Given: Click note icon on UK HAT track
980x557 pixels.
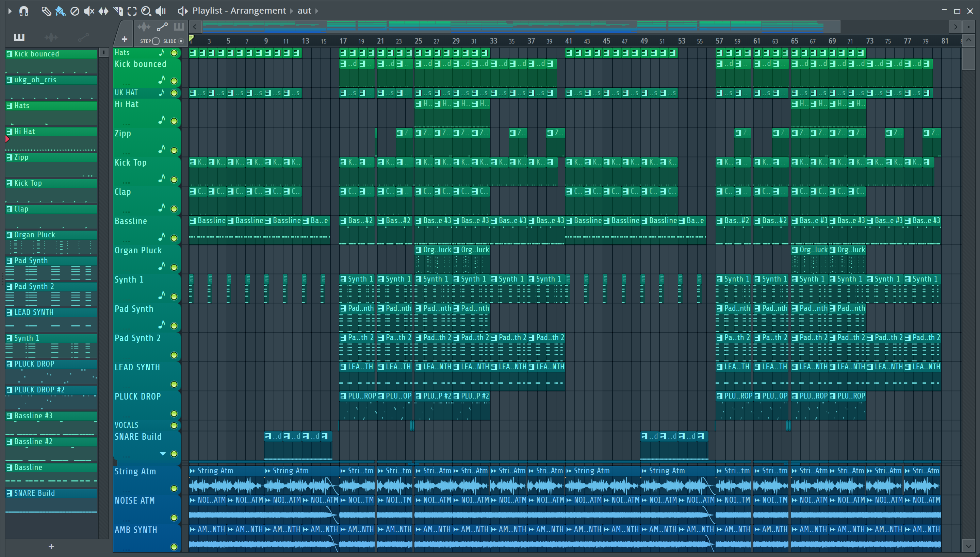Looking at the screenshot, I should point(162,92).
